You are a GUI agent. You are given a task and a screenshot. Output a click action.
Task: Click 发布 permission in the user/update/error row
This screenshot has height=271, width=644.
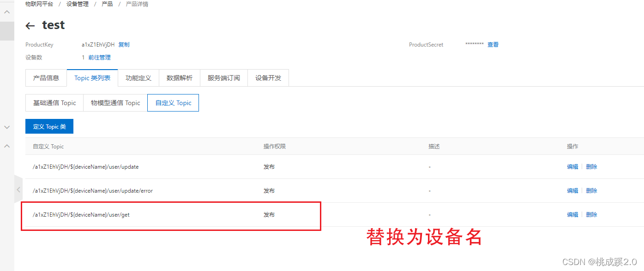(x=269, y=191)
